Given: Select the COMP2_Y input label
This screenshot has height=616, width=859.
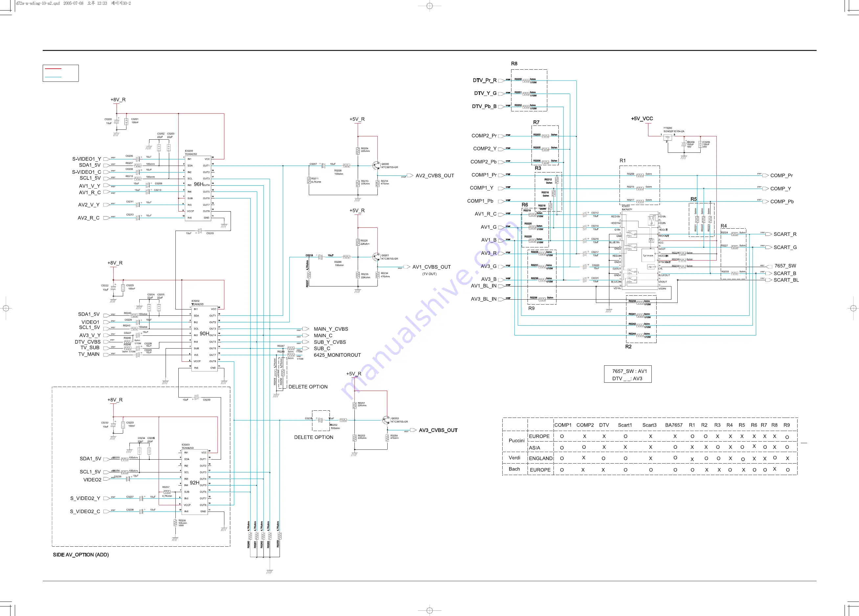Looking at the screenshot, I should [x=485, y=149].
